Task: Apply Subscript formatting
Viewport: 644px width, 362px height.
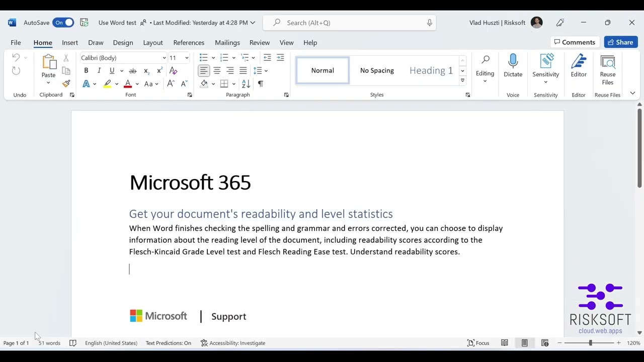Action: tap(146, 71)
